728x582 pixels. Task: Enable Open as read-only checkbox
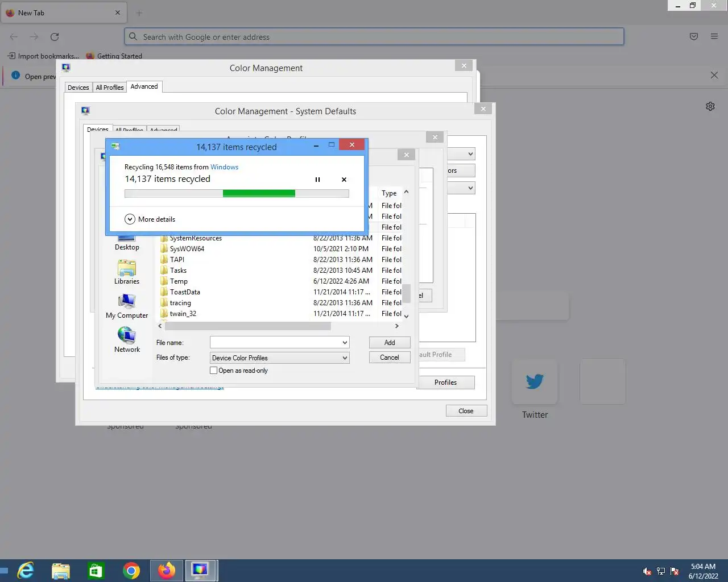(x=214, y=371)
